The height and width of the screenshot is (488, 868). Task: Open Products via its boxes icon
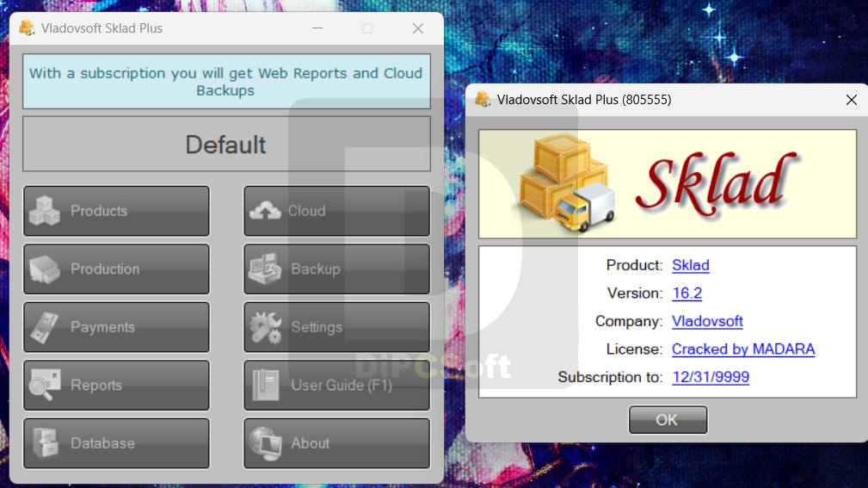coord(44,211)
